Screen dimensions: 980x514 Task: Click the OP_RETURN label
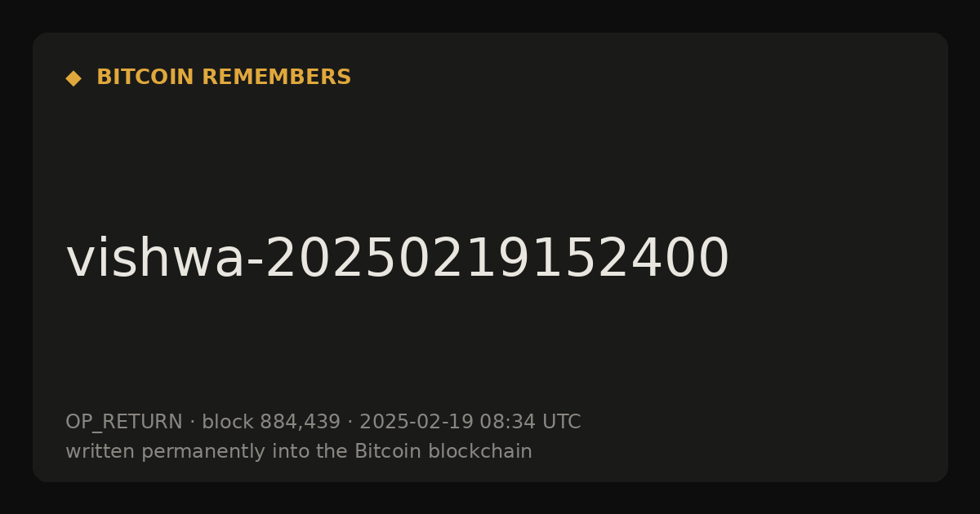tap(124, 423)
